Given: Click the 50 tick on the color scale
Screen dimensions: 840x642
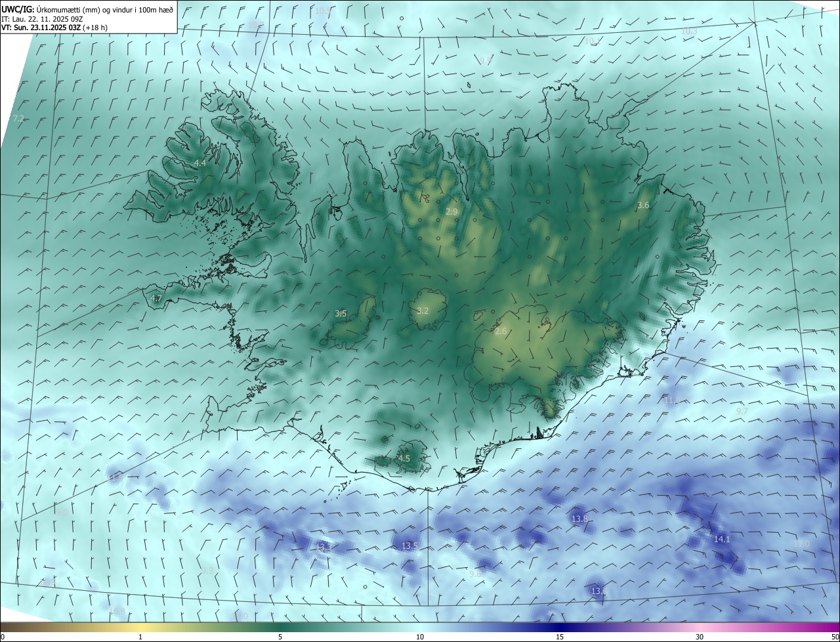Looking at the screenshot, I should 835,637.
